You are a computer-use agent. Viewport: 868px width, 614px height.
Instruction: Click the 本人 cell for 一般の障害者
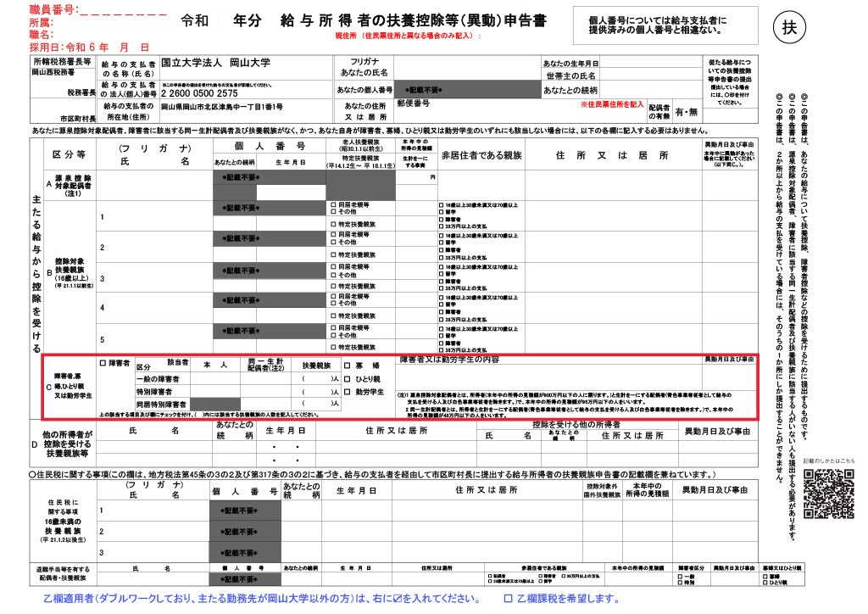tap(214, 379)
